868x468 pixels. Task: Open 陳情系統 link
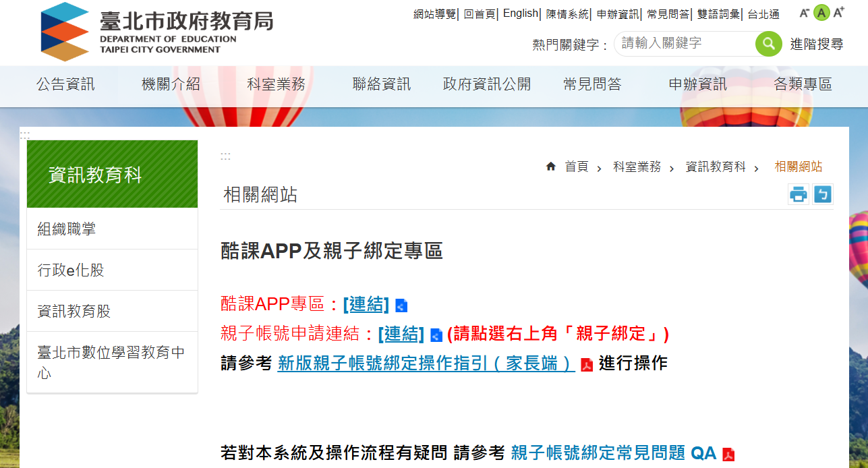click(567, 14)
